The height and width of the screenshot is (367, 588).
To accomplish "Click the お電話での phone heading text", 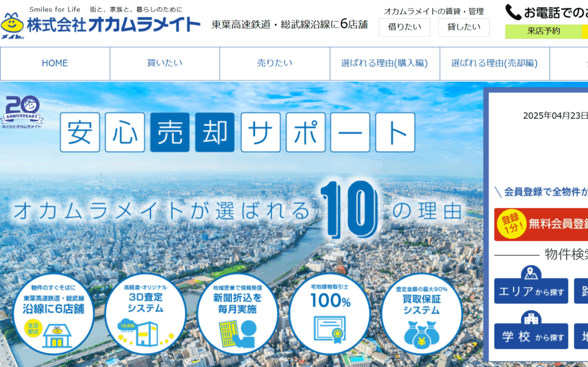I will tap(556, 13).
